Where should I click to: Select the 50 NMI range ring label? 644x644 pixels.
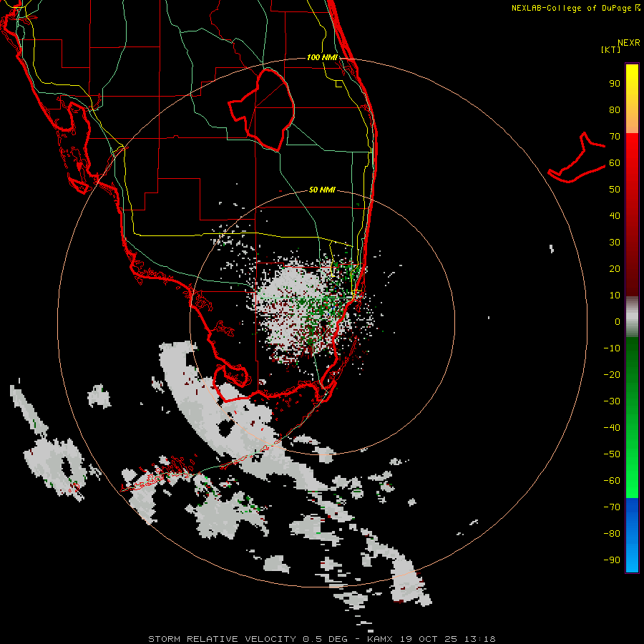(322, 190)
